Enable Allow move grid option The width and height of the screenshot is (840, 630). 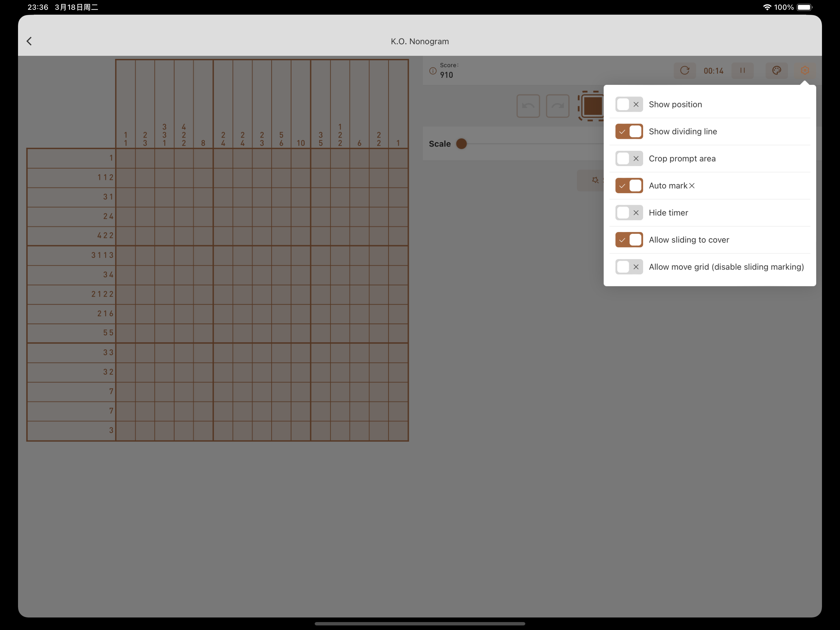629,267
